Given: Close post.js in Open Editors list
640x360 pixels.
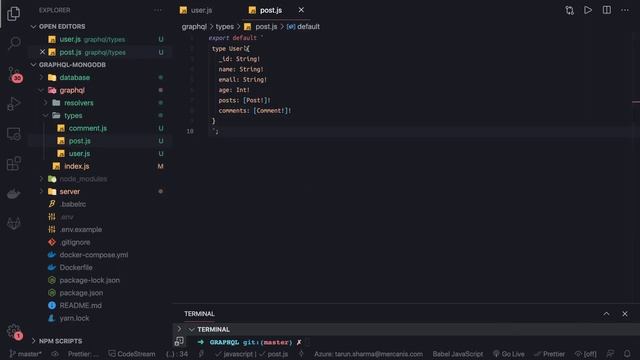Looking at the screenshot, I should [42, 52].
